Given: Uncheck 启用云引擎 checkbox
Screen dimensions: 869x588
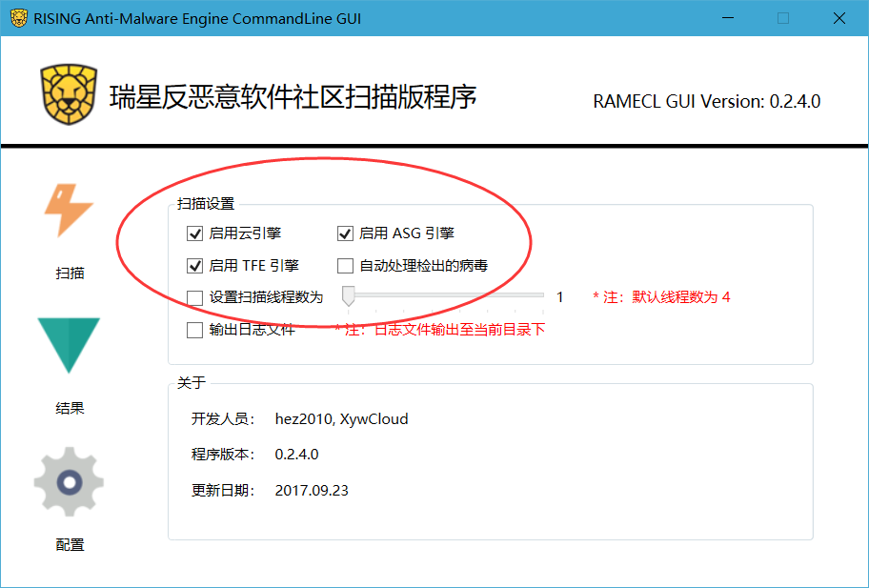Looking at the screenshot, I should pos(194,233).
